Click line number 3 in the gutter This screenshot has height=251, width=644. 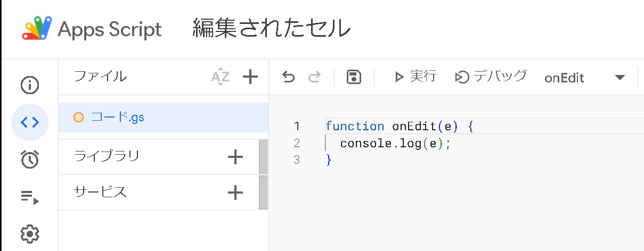coord(297,160)
